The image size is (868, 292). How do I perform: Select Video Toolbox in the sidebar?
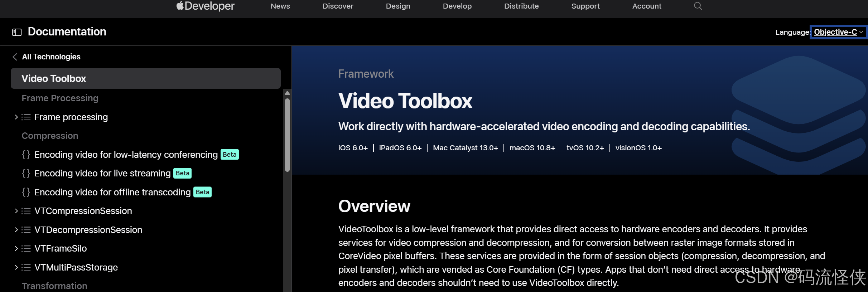[x=146, y=78]
